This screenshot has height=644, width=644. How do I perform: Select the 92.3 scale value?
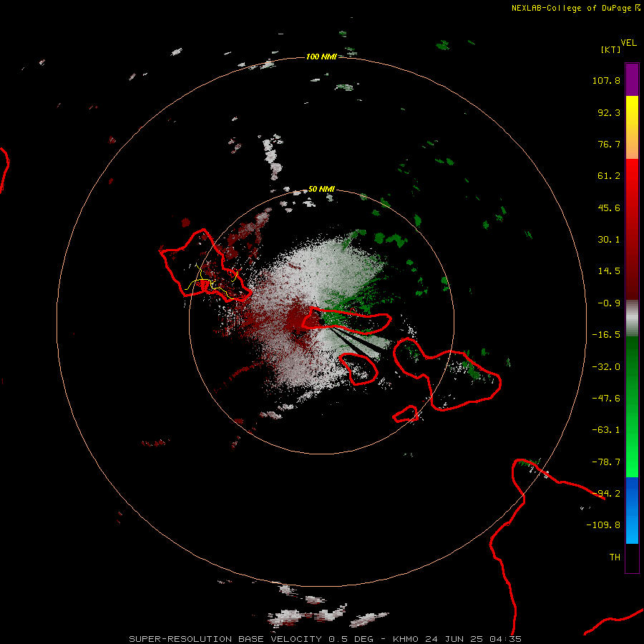609,112
